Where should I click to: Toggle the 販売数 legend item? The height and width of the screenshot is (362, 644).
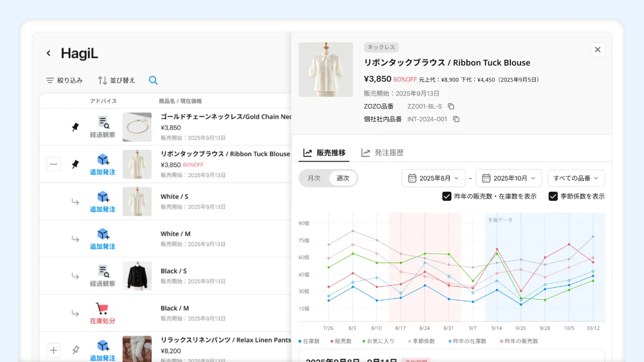pyautogui.click(x=341, y=341)
